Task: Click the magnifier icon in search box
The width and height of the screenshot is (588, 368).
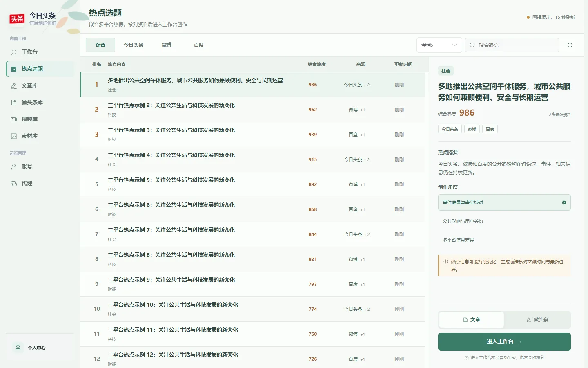Action: [x=472, y=45]
